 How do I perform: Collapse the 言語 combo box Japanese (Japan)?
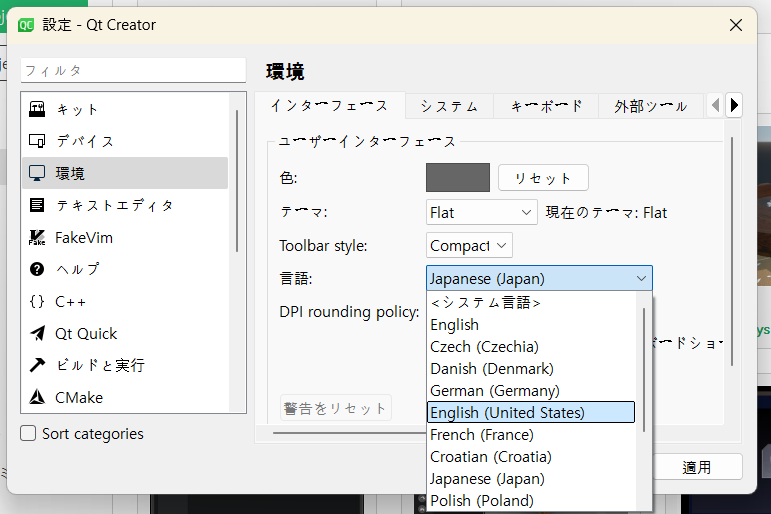tap(539, 278)
